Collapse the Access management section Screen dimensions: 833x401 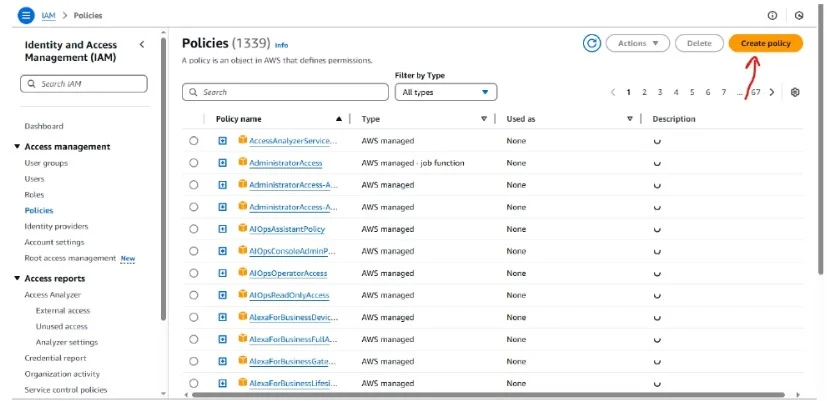point(17,147)
